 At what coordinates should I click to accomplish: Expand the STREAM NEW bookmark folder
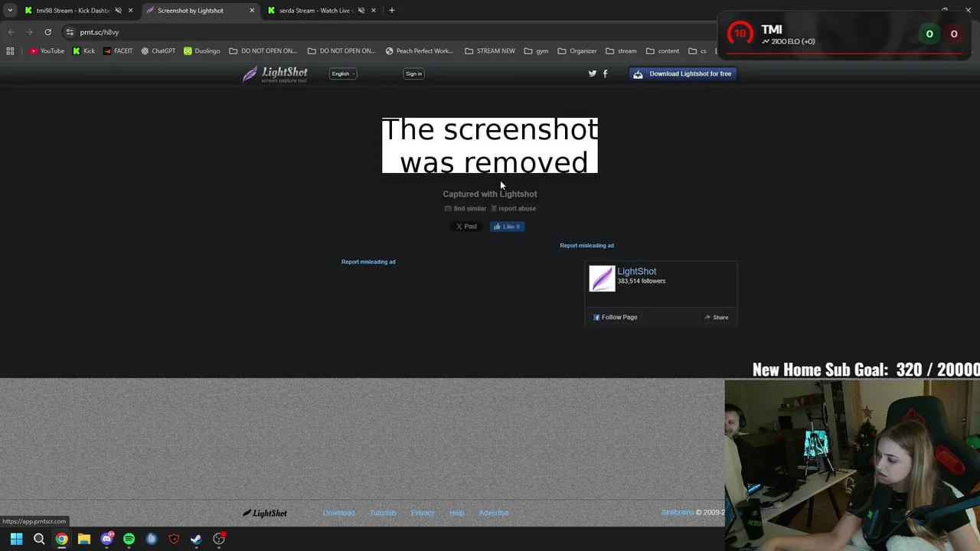click(490, 51)
